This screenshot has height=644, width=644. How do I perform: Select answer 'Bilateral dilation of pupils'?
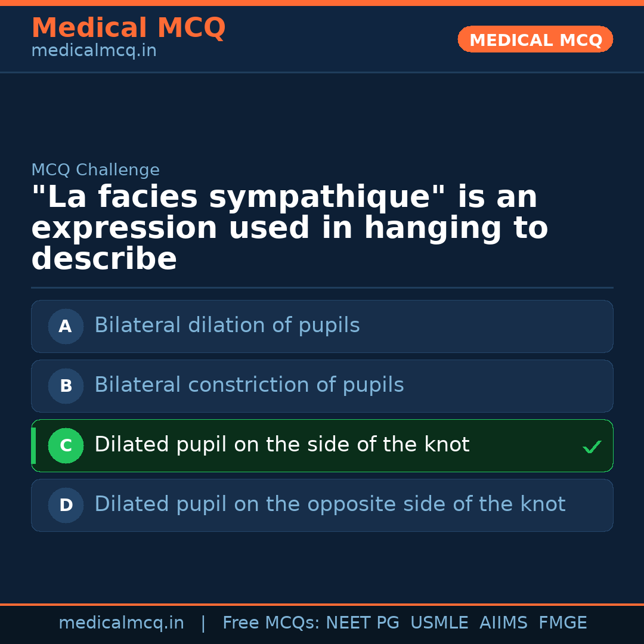point(322,326)
